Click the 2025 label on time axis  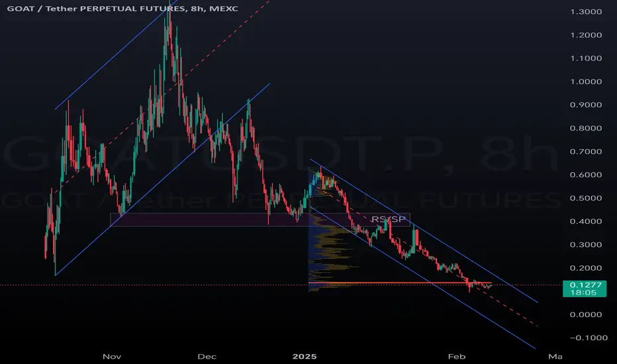click(x=305, y=357)
